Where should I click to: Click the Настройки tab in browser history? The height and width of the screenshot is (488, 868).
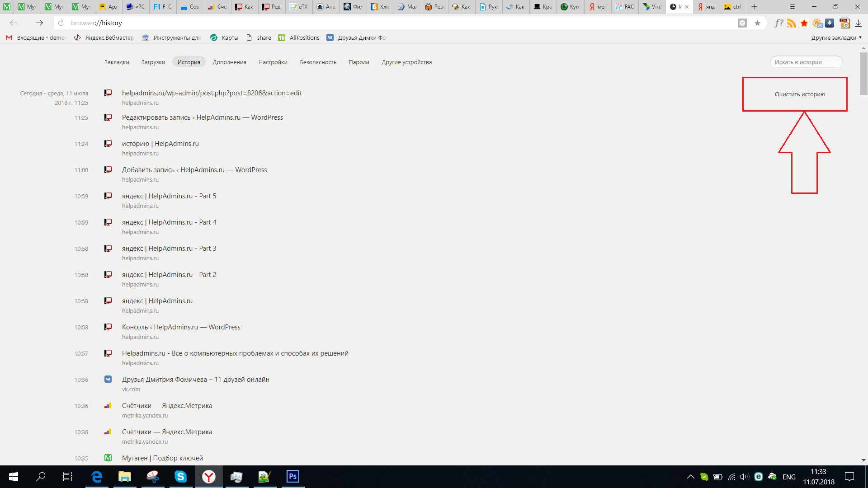tap(273, 62)
